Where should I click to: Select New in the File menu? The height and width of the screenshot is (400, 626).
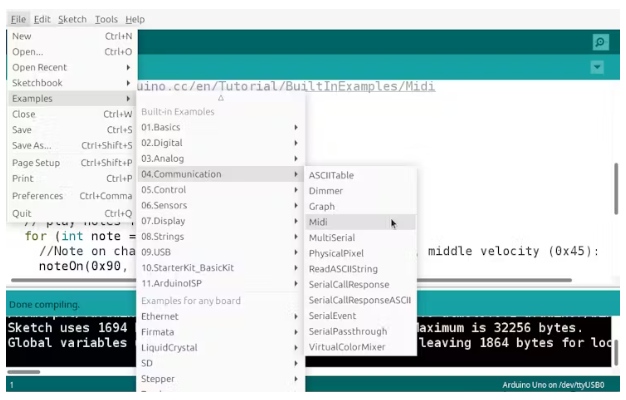click(22, 36)
